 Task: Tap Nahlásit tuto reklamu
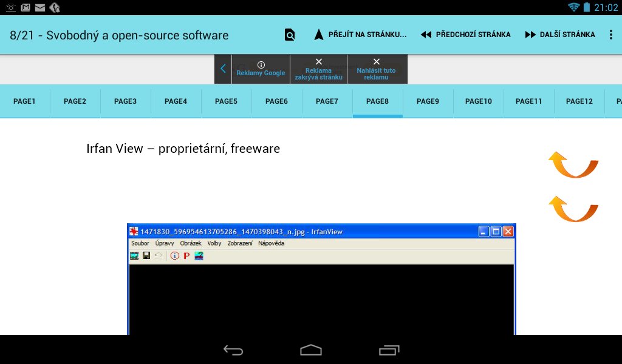coord(376,69)
